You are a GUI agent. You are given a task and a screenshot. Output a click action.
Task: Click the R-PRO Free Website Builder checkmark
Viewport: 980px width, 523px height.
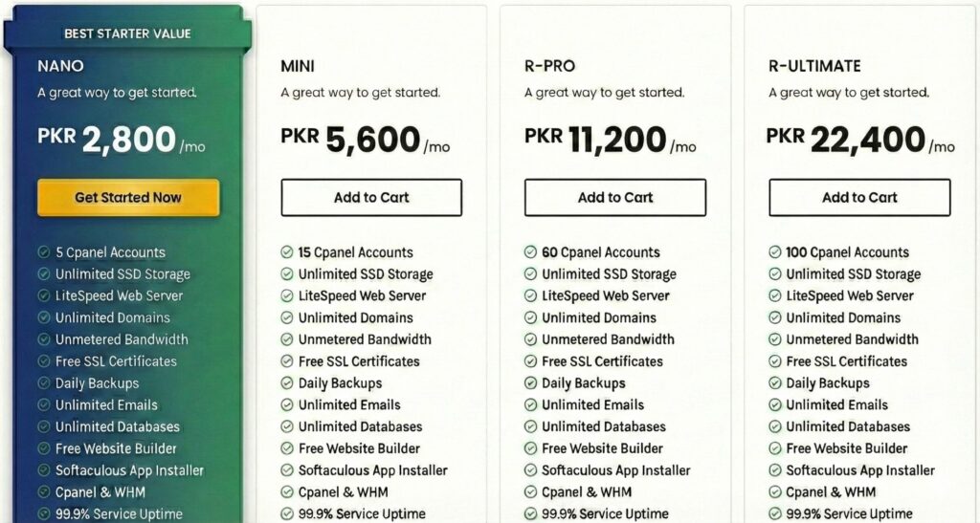pyautogui.click(x=530, y=448)
